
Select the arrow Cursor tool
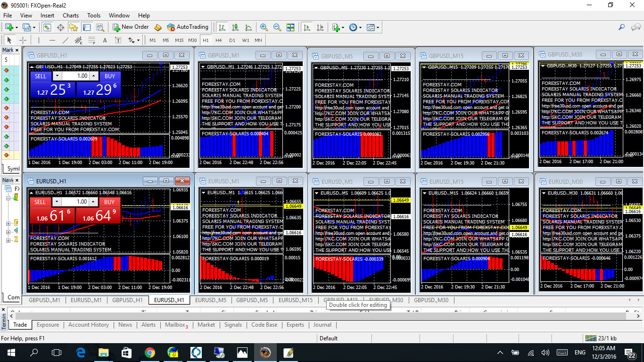pos(9,40)
